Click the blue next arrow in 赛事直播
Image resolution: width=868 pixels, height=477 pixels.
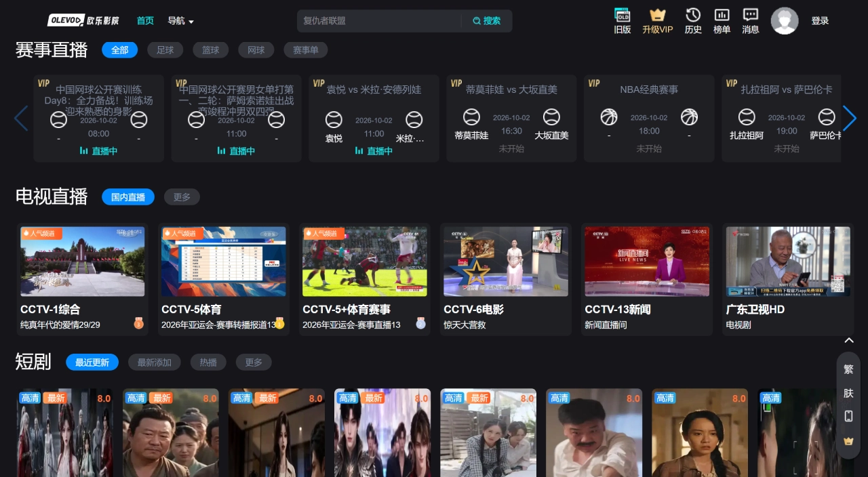tap(850, 118)
